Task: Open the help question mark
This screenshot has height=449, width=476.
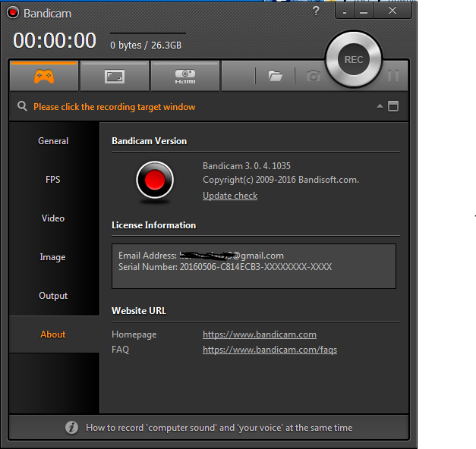Action: [316, 11]
